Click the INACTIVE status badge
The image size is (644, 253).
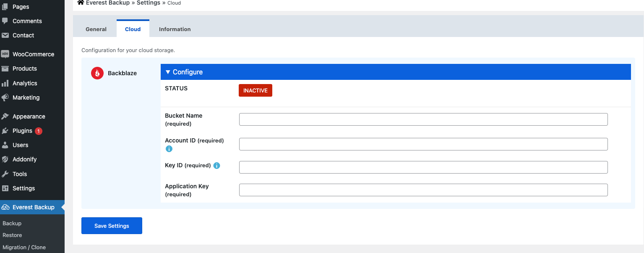[255, 90]
